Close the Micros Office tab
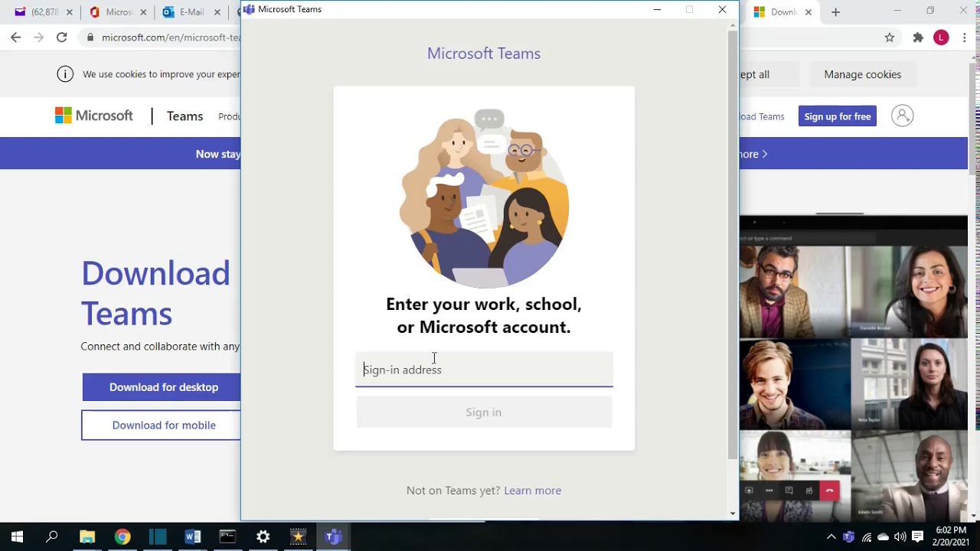This screenshot has height=551, width=980. tap(143, 12)
